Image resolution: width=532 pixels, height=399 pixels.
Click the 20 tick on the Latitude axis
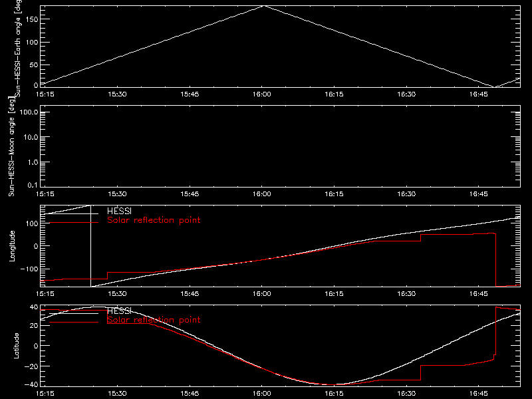(34, 326)
